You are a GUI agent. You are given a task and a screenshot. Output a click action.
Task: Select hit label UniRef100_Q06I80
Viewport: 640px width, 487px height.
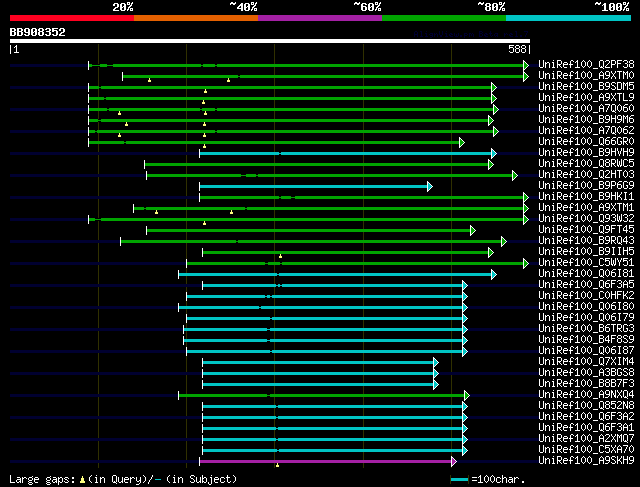(x=586, y=307)
